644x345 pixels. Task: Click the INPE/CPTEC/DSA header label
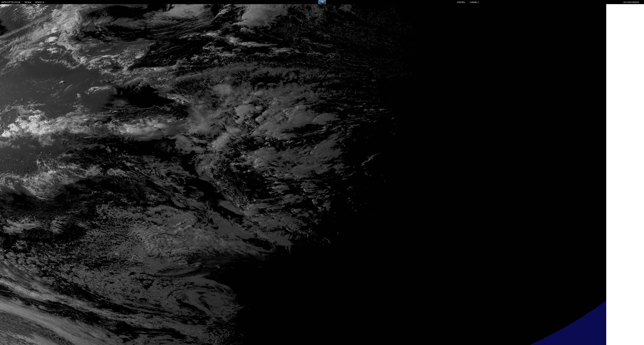[x=11, y=2]
